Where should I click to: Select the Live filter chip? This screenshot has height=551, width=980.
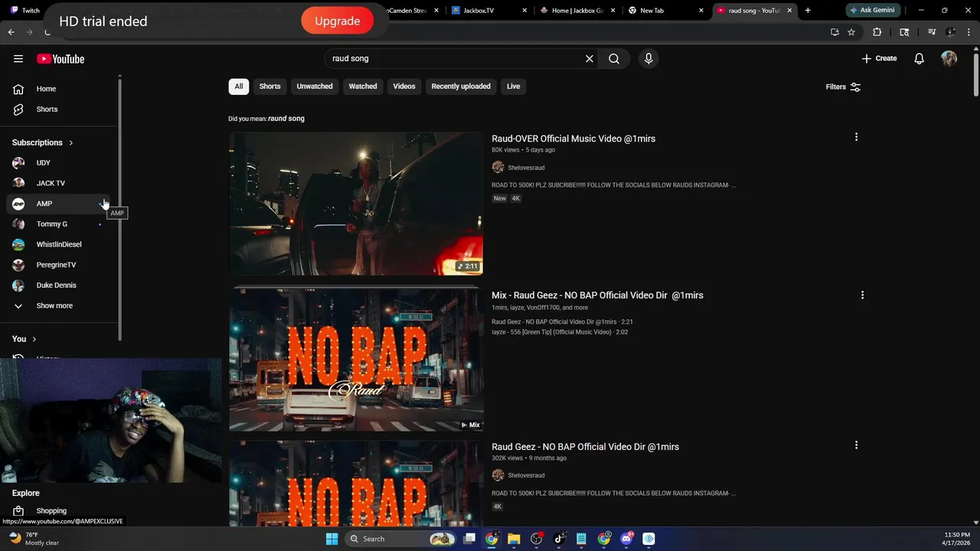pyautogui.click(x=513, y=86)
